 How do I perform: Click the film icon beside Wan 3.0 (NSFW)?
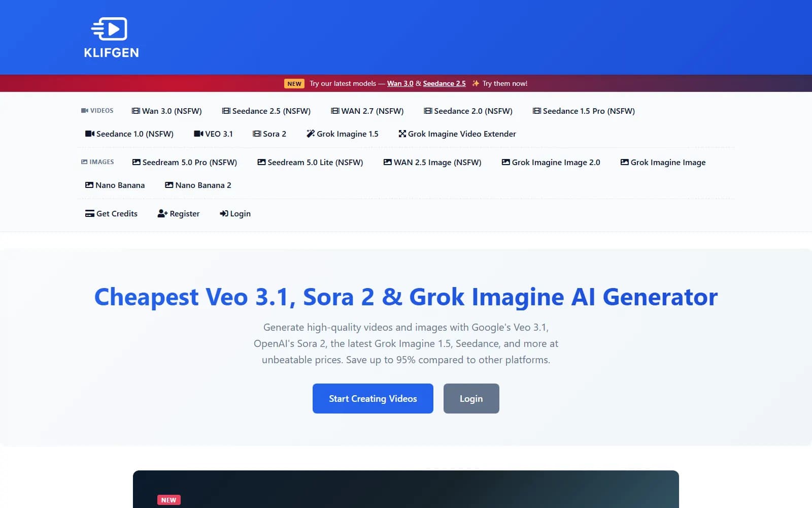136,111
